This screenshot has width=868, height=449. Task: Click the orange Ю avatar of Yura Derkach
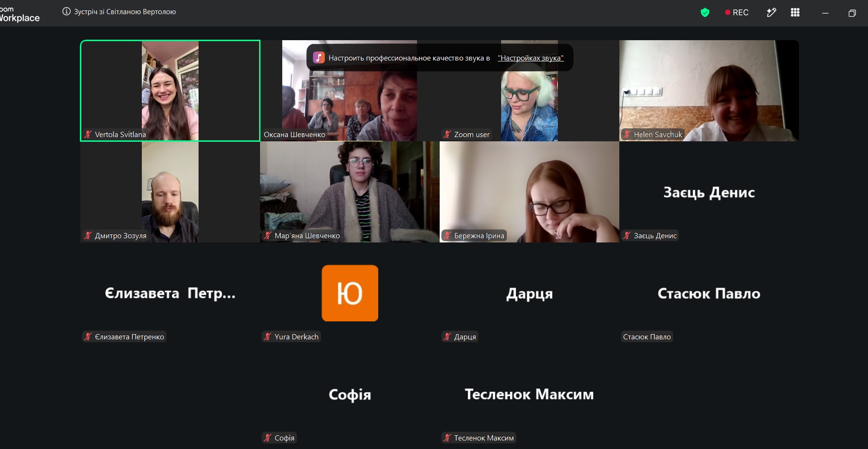click(350, 293)
